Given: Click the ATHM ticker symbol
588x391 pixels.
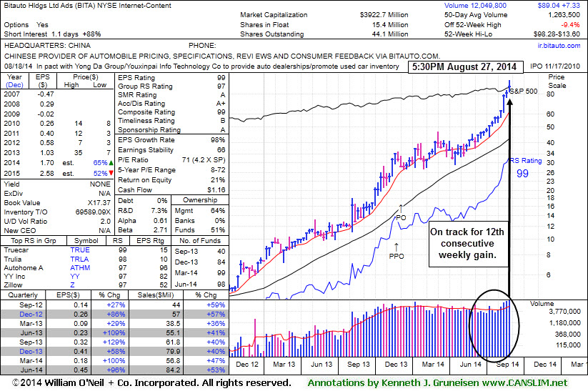Looking at the screenshot, I should pyautogui.click(x=80, y=268).
